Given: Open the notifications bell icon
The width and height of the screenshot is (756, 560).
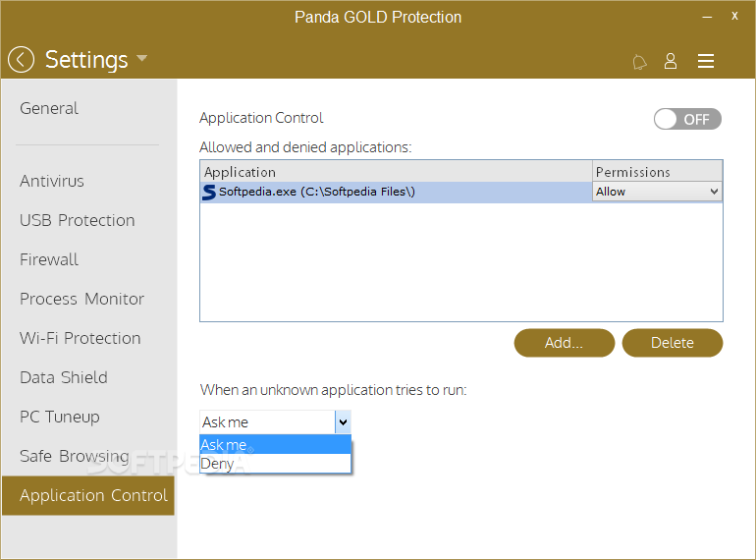Looking at the screenshot, I should [x=639, y=62].
